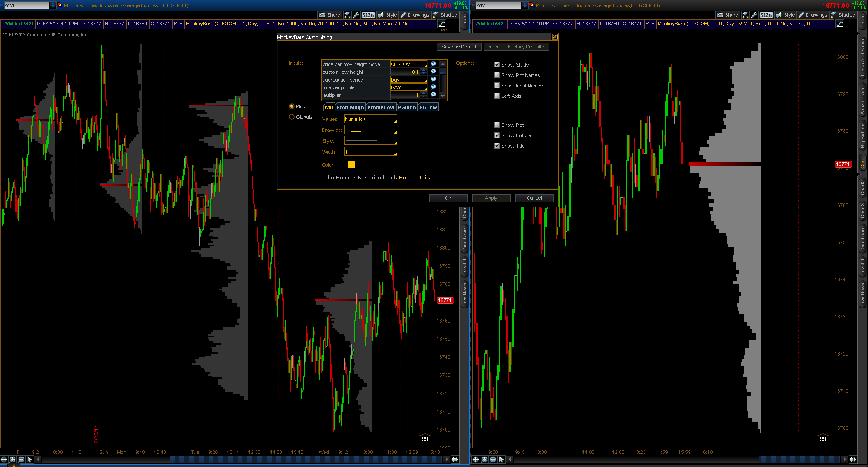This screenshot has width=868, height=467.
Task: Toggle Show Bubble checkbox
Action: coord(497,135)
